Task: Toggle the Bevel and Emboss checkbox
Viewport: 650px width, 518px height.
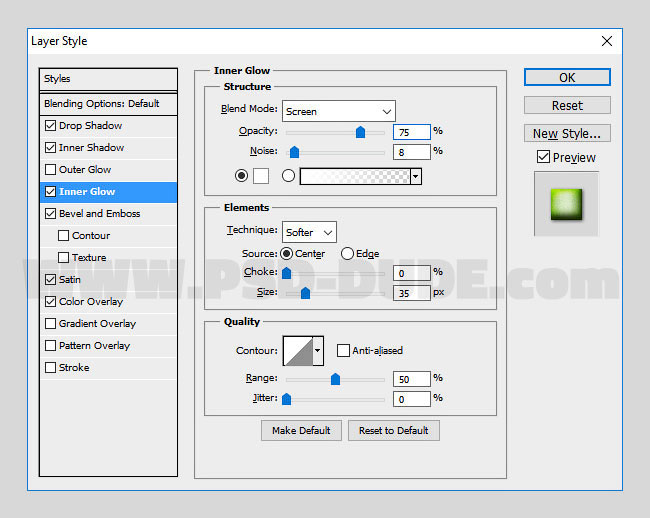Action: coord(50,213)
